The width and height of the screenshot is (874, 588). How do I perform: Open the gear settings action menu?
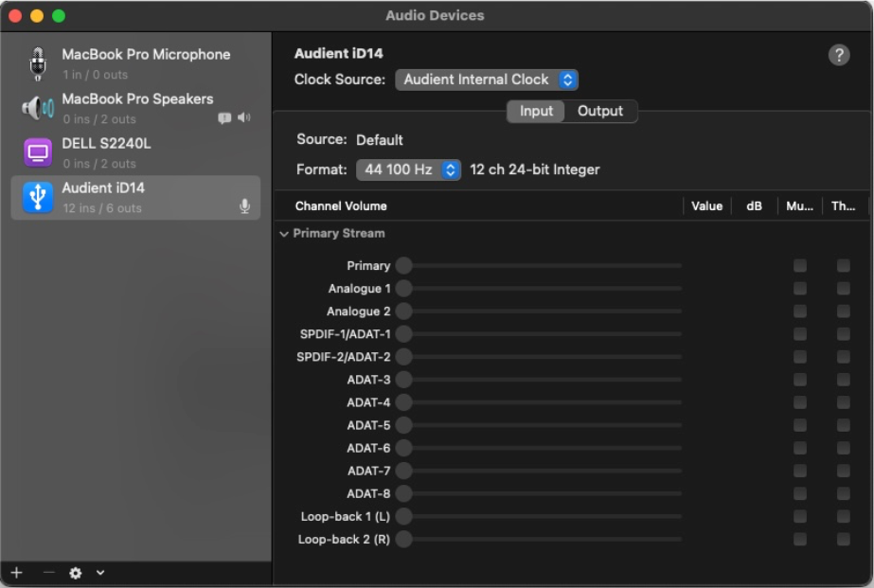click(x=76, y=573)
